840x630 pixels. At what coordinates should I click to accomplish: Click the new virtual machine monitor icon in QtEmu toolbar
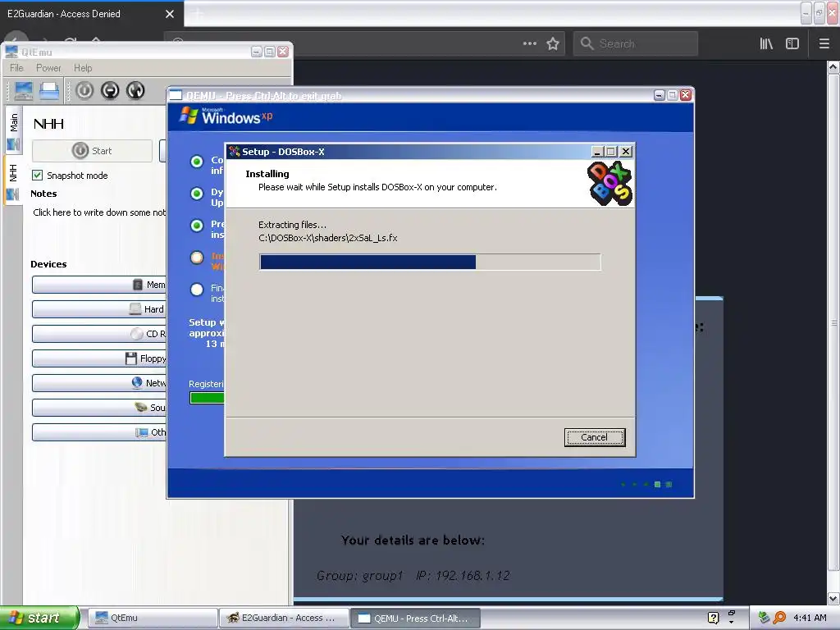pyautogui.click(x=23, y=90)
